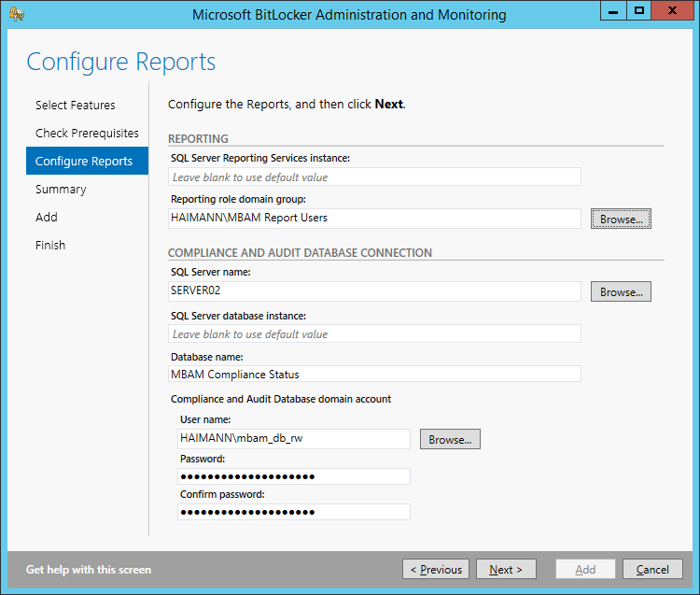The height and width of the screenshot is (595, 700).
Task: Select the Finish step in sidebar
Action: [x=50, y=246]
